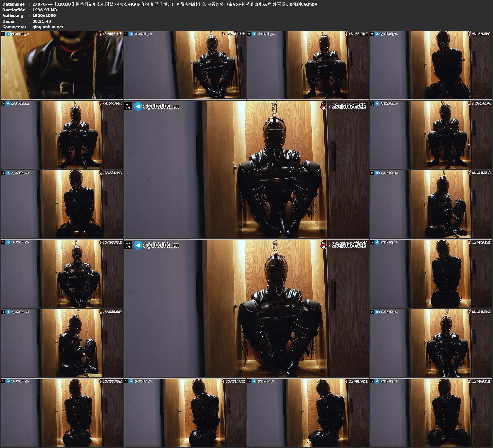This screenshot has height=448, width=493.
Task: Click Telegram icon in lower large center thumbnail
Action: 138,245
